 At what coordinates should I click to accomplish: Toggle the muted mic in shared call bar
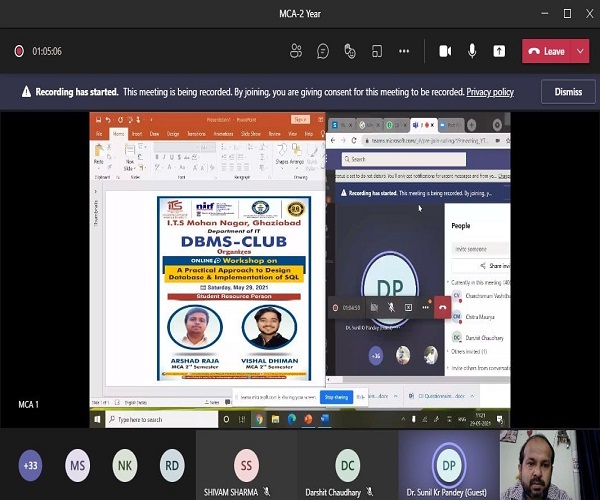[391, 308]
